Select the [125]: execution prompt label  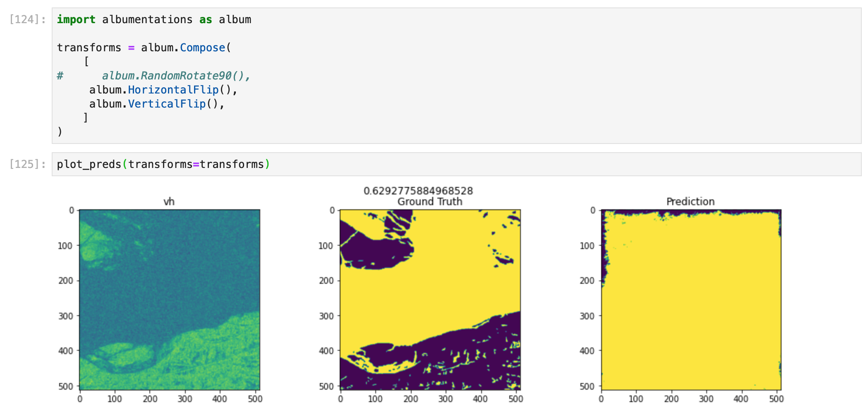[x=28, y=164]
